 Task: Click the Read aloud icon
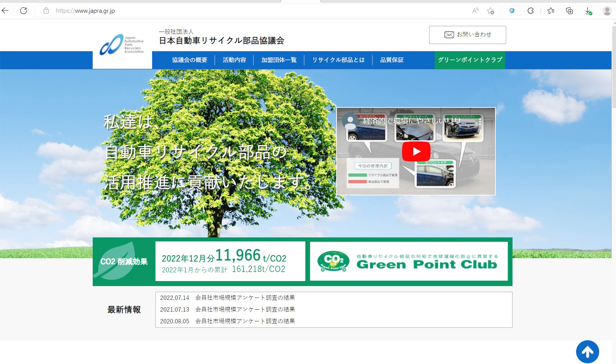coord(475,11)
